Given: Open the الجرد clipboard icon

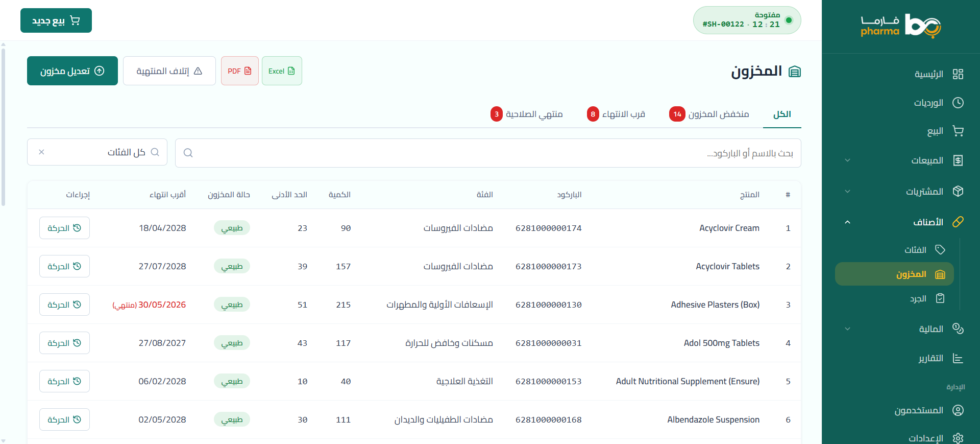Looking at the screenshot, I should (940, 298).
